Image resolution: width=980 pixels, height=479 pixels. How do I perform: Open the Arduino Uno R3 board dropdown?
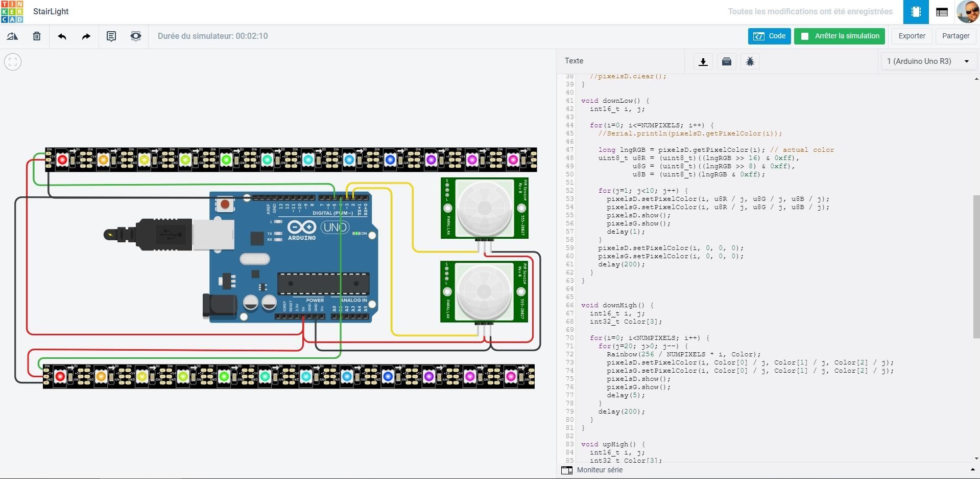pos(928,61)
